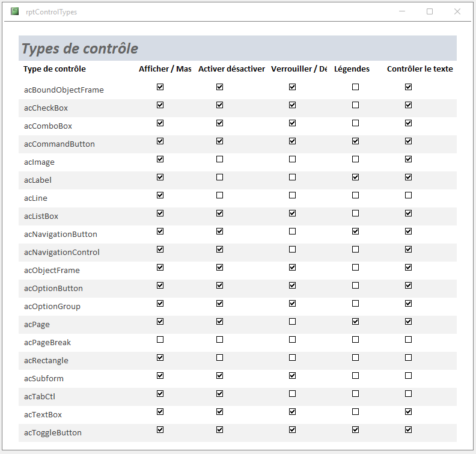Select the acNavigationControl row label
The image size is (476, 454).
(x=62, y=253)
